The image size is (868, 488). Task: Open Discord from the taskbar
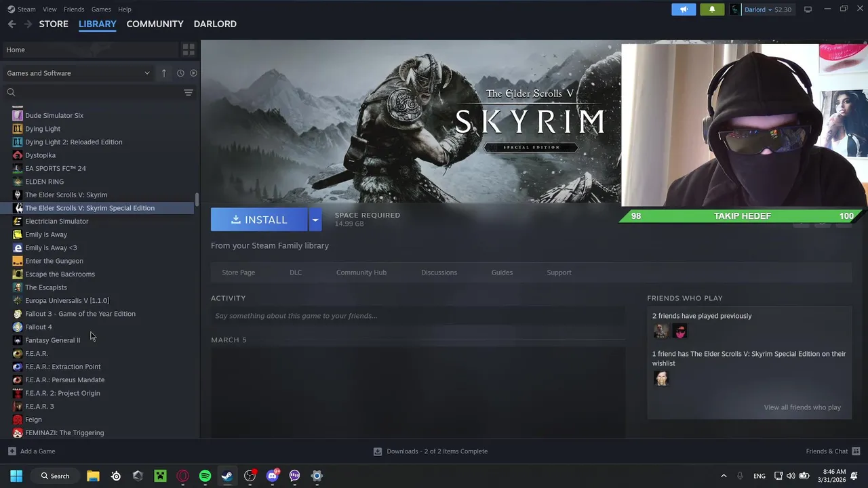click(272, 476)
